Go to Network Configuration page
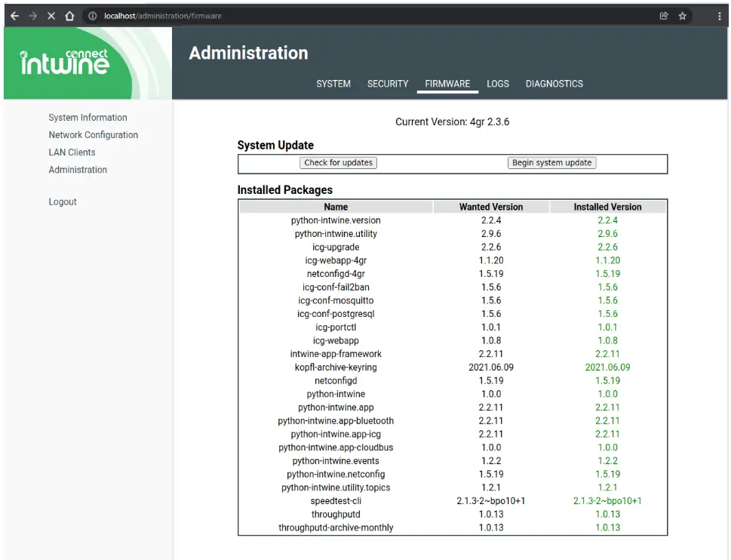Screen dimensions: 731x560 [x=94, y=135]
